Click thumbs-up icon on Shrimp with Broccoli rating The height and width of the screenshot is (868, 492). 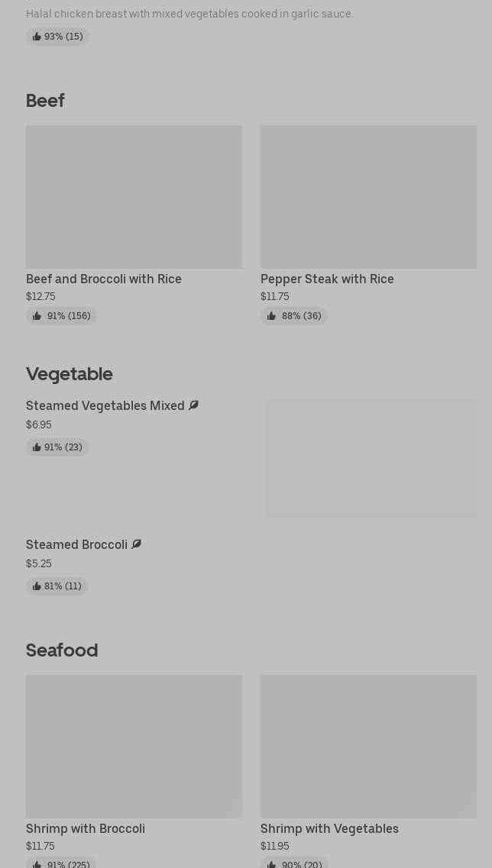(37, 864)
